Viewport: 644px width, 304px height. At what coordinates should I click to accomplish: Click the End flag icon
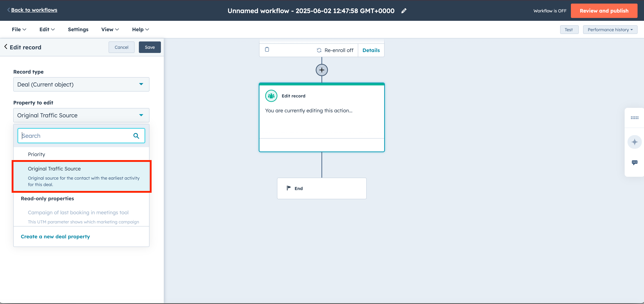click(289, 188)
